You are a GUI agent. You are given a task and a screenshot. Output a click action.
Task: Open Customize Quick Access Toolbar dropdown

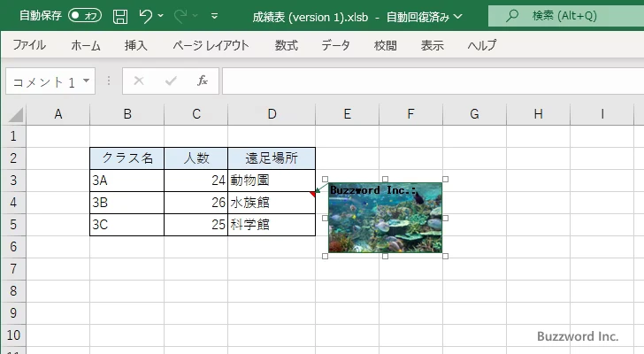pyautogui.click(x=214, y=17)
